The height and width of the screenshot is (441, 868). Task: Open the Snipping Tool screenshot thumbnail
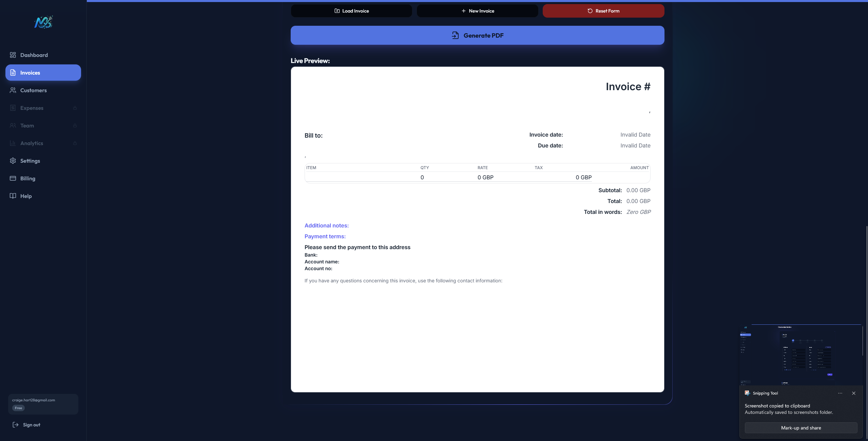801,355
